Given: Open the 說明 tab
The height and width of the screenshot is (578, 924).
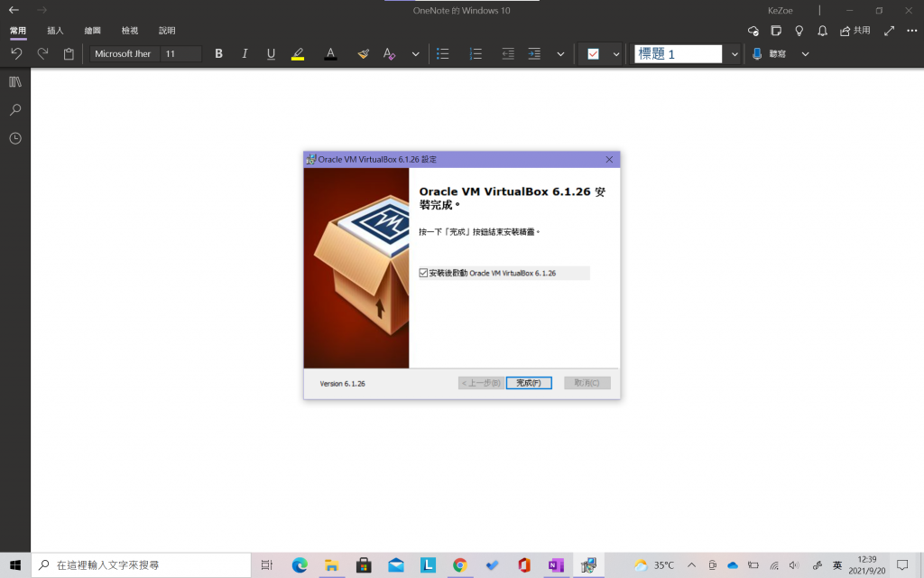Looking at the screenshot, I should pos(167,31).
